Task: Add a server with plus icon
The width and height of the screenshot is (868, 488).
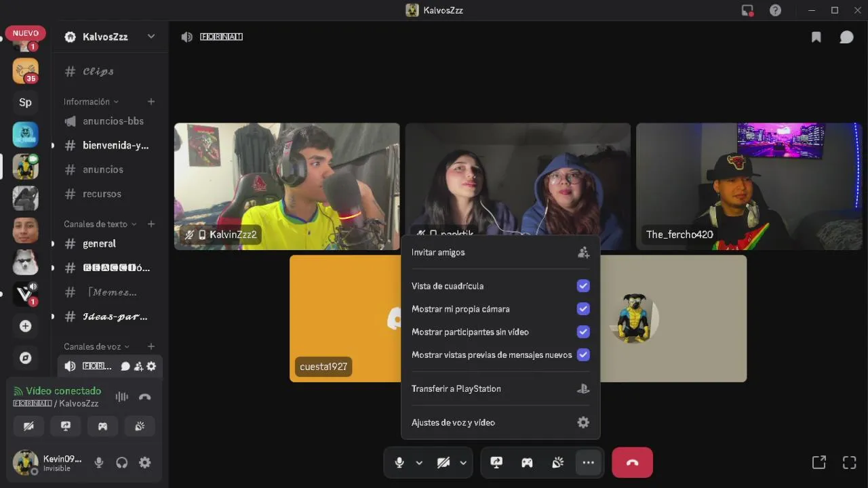Action: (x=25, y=326)
